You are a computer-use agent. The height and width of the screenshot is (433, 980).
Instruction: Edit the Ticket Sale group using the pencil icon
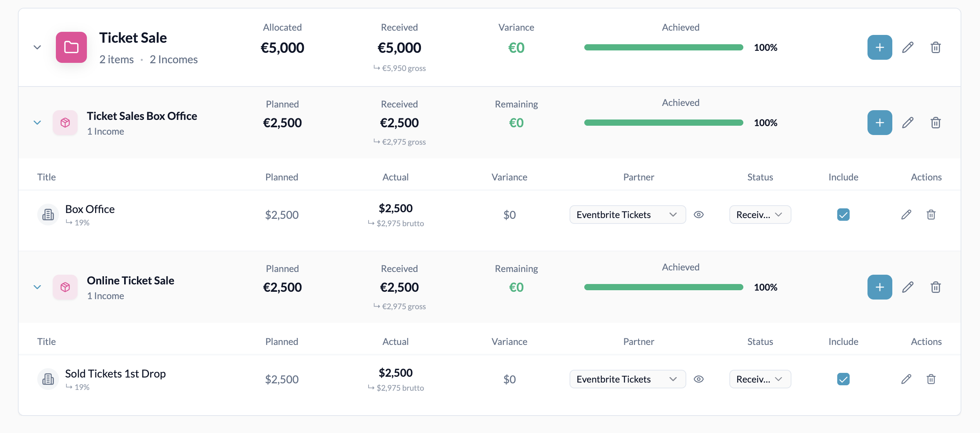point(908,47)
